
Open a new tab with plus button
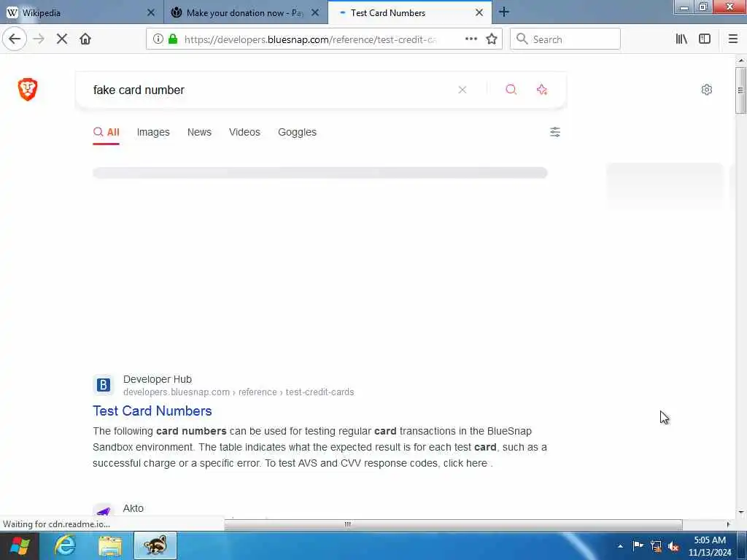[x=504, y=12]
